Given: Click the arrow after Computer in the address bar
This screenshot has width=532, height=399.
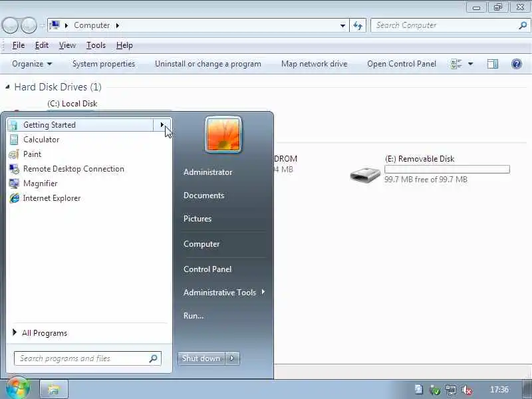Looking at the screenshot, I should [118, 25].
